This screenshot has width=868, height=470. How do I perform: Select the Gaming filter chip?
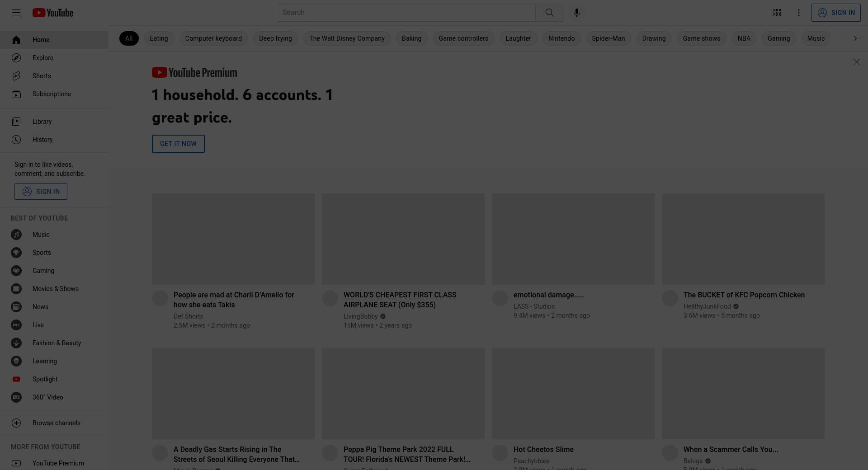(x=778, y=38)
